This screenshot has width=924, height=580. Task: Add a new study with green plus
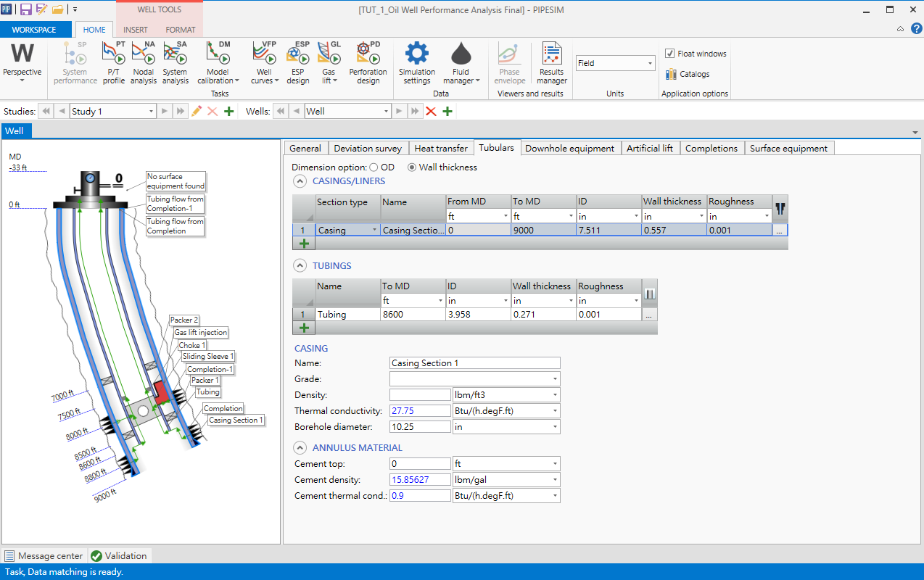(228, 111)
